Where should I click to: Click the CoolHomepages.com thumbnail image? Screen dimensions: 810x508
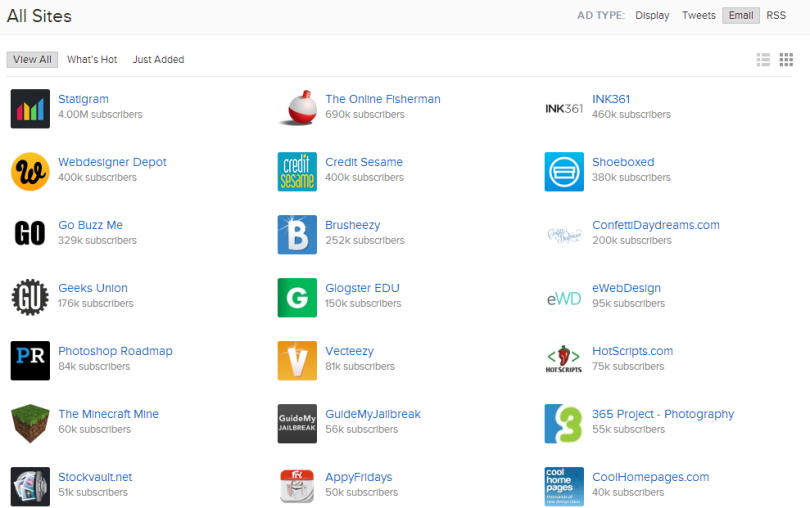(564, 486)
